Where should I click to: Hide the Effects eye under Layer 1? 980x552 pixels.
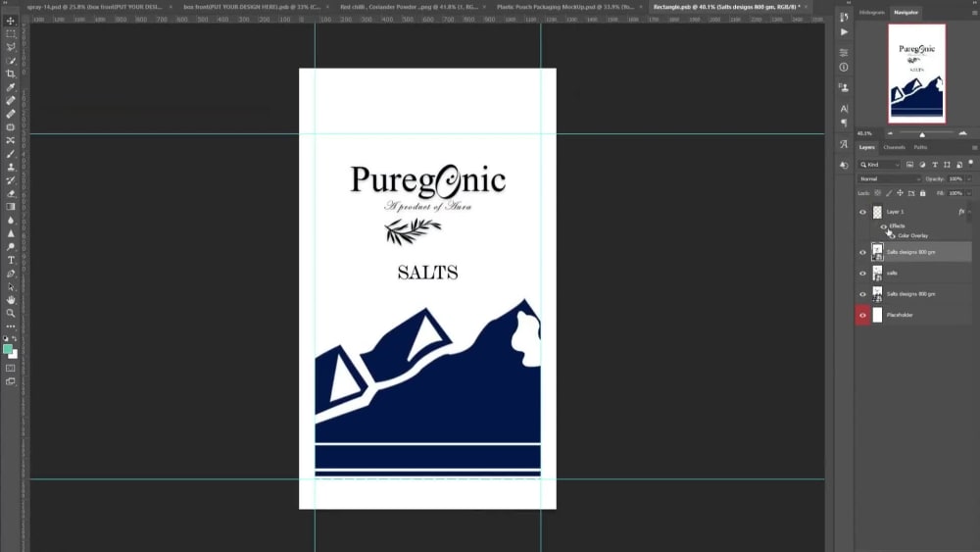pos(884,226)
